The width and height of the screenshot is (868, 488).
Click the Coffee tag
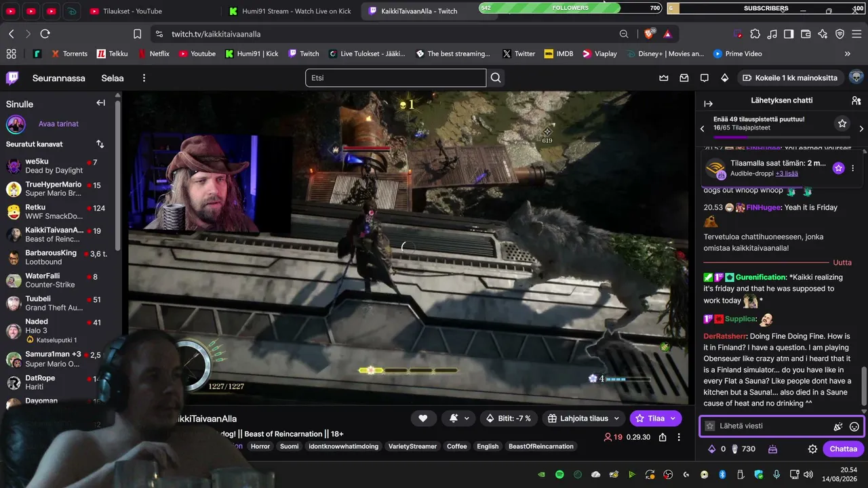[x=457, y=446]
